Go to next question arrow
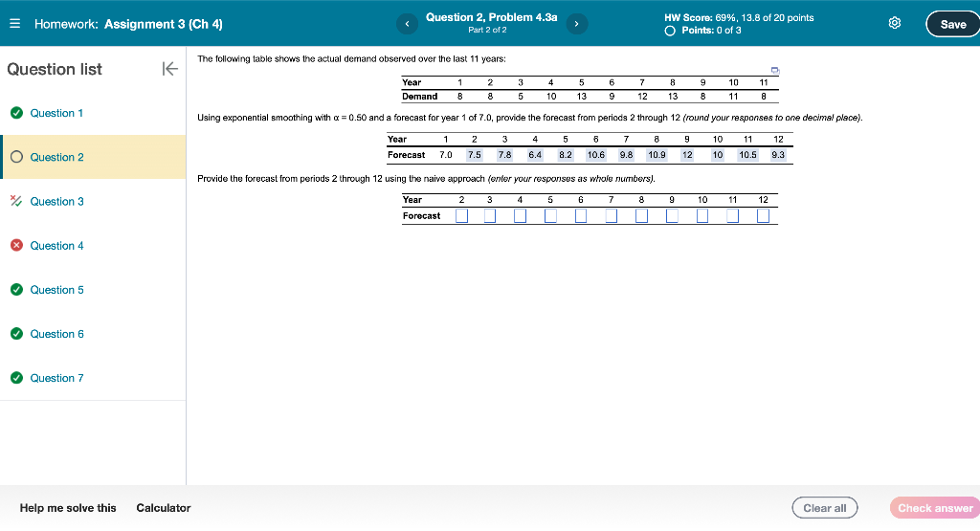The image size is (980, 531). (576, 24)
